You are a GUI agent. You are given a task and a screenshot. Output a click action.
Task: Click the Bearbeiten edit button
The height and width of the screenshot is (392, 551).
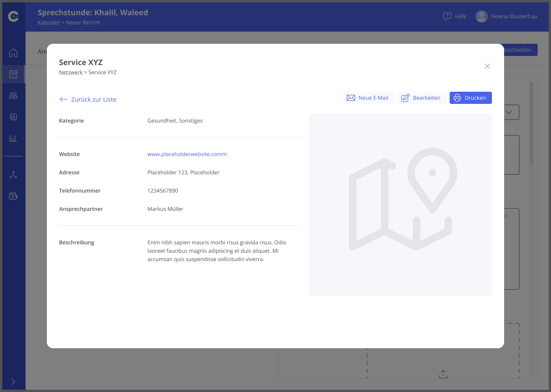pos(422,98)
